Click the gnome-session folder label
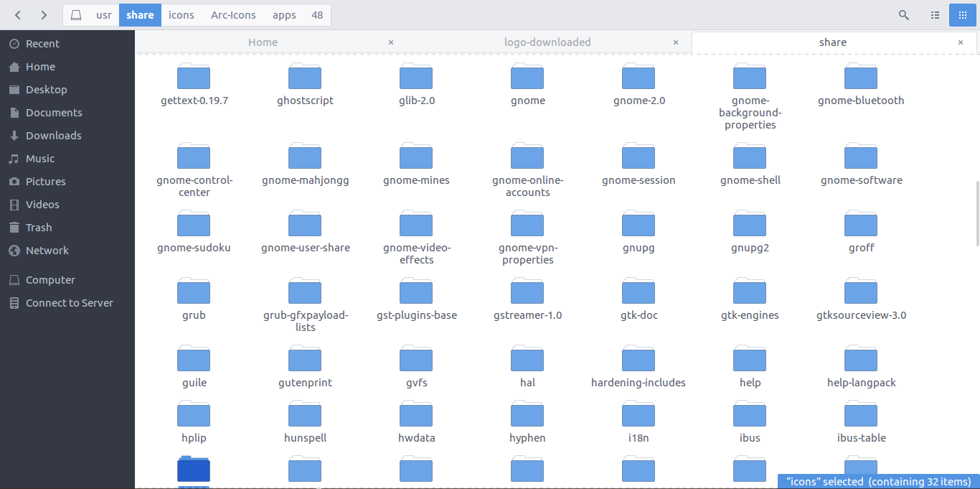The height and width of the screenshot is (489, 980). coord(639,180)
